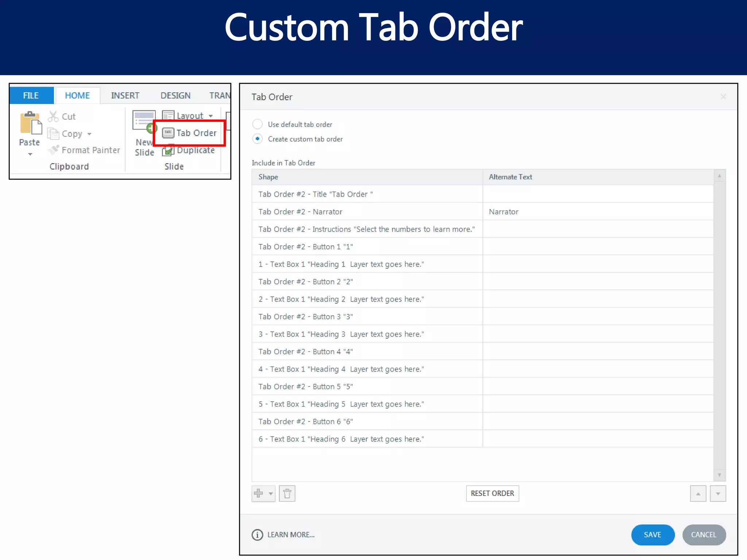Select the Button 6 "6" row
Image resolution: width=747 pixels, height=560 pixels.
[483, 421]
